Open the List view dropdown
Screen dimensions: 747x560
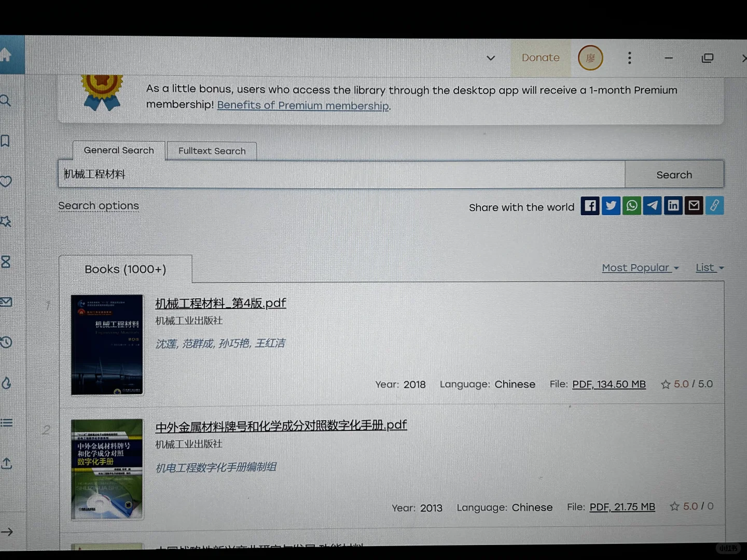tap(710, 268)
